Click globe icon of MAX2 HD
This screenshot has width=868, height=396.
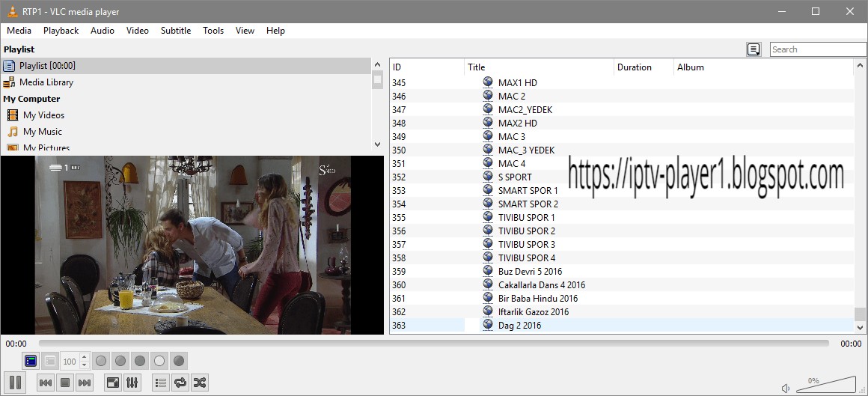point(488,123)
